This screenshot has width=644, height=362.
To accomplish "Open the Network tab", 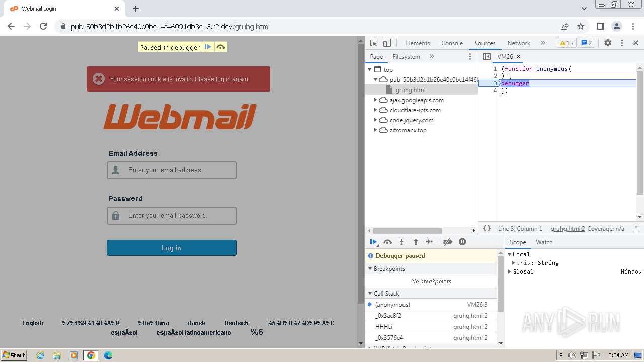I will 519,43.
